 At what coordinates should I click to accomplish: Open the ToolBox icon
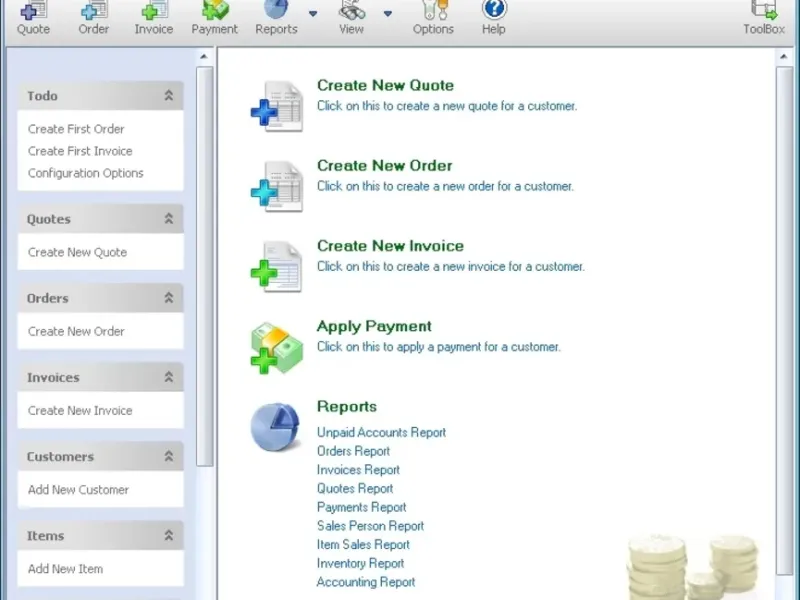pos(764,10)
